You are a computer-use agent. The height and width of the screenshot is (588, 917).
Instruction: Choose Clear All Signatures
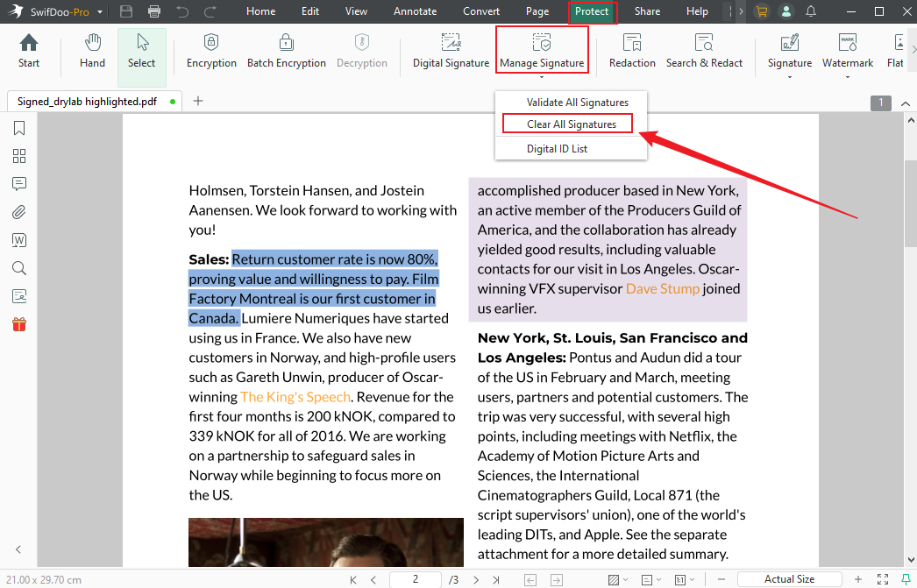click(x=566, y=123)
